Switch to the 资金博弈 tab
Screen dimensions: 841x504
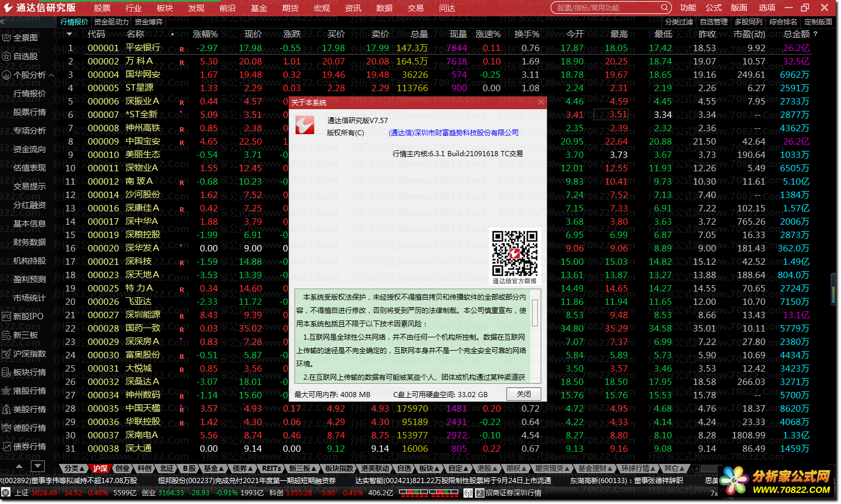tap(149, 22)
